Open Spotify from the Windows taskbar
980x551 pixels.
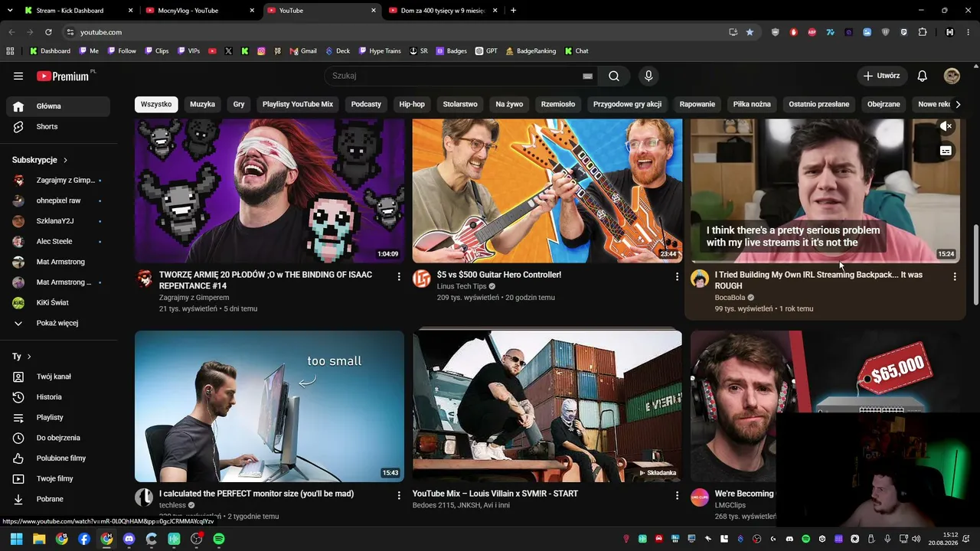click(x=219, y=539)
